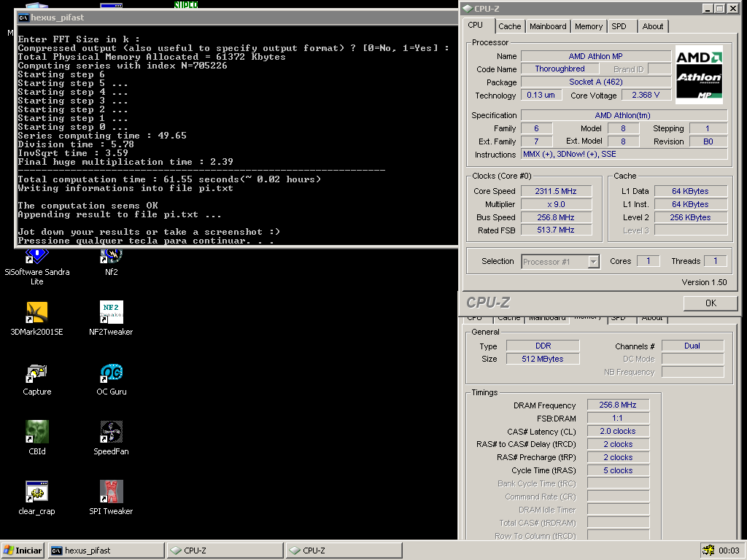Select the clear_crap desktop icon
Image resolution: width=747 pixels, height=560 pixels.
[x=36, y=498]
